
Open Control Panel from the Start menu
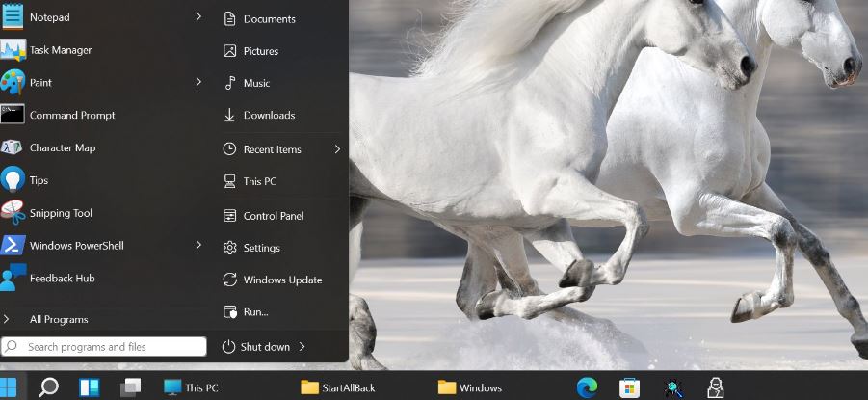click(x=273, y=216)
